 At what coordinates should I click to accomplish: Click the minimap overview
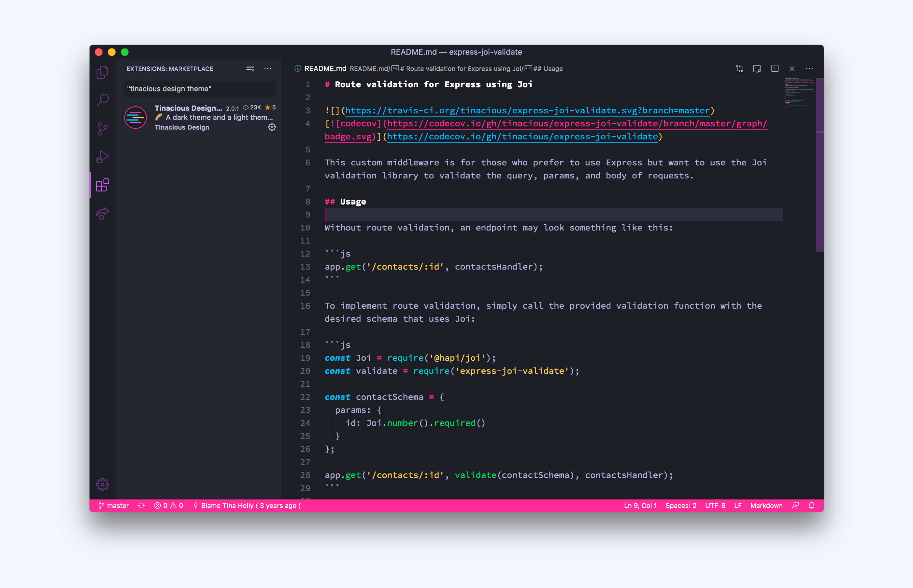[800, 93]
